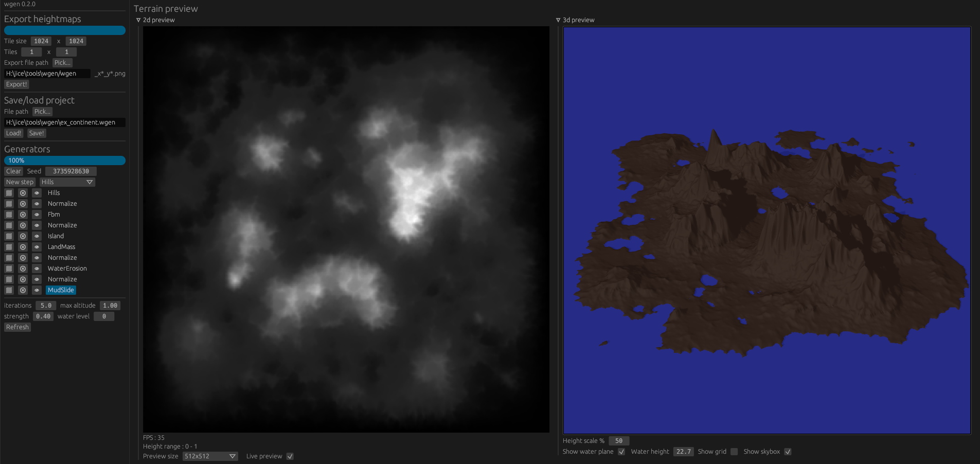Toggle the eye icon on the WaterErosion step

pyautogui.click(x=37, y=269)
